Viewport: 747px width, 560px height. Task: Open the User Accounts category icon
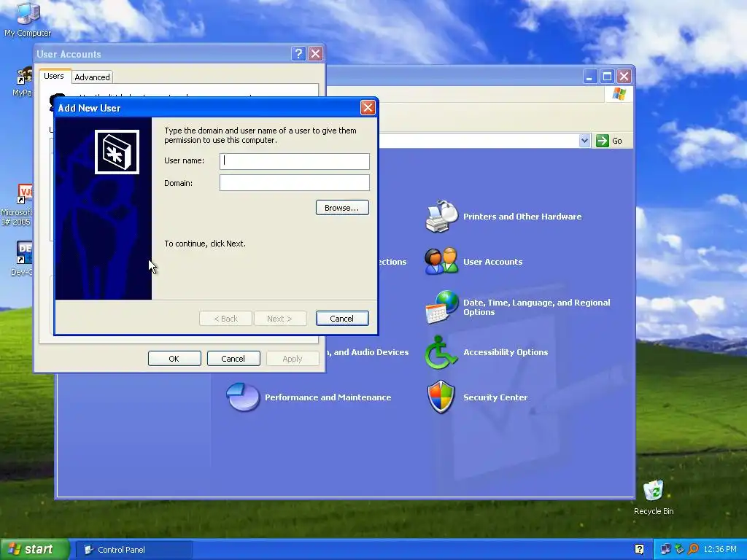(x=441, y=261)
